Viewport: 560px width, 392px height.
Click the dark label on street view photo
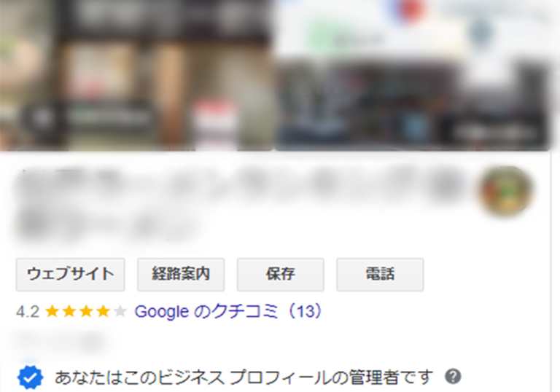pyautogui.click(x=494, y=133)
